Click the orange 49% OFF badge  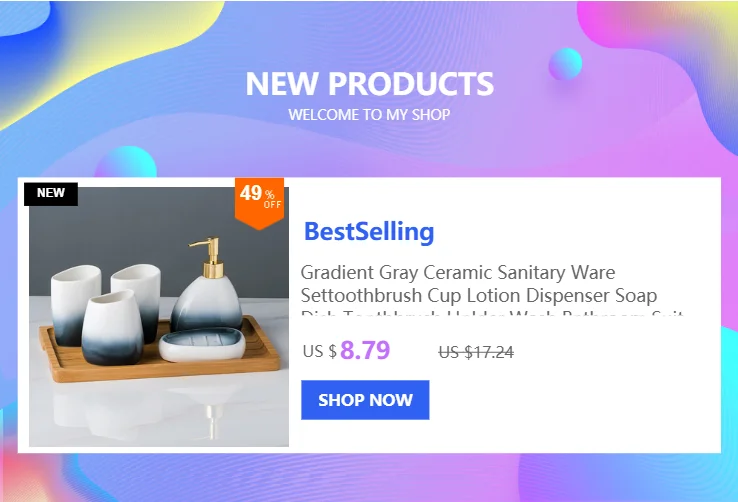pyautogui.click(x=259, y=202)
